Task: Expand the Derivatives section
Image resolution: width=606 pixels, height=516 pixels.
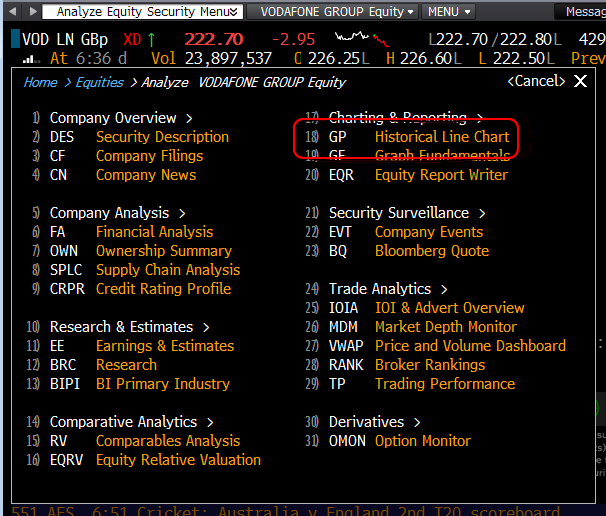Action: (x=374, y=422)
